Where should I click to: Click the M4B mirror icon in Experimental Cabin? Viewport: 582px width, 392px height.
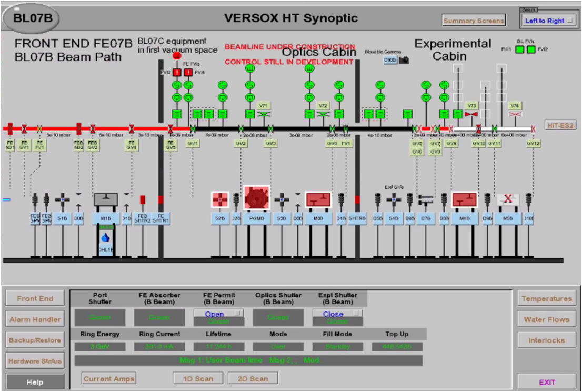tap(465, 199)
